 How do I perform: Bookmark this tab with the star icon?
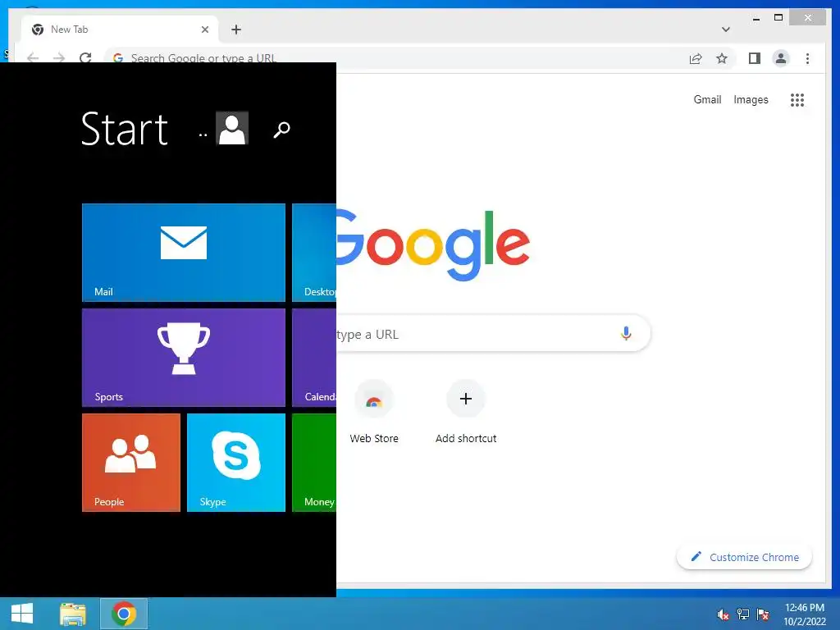(x=722, y=58)
